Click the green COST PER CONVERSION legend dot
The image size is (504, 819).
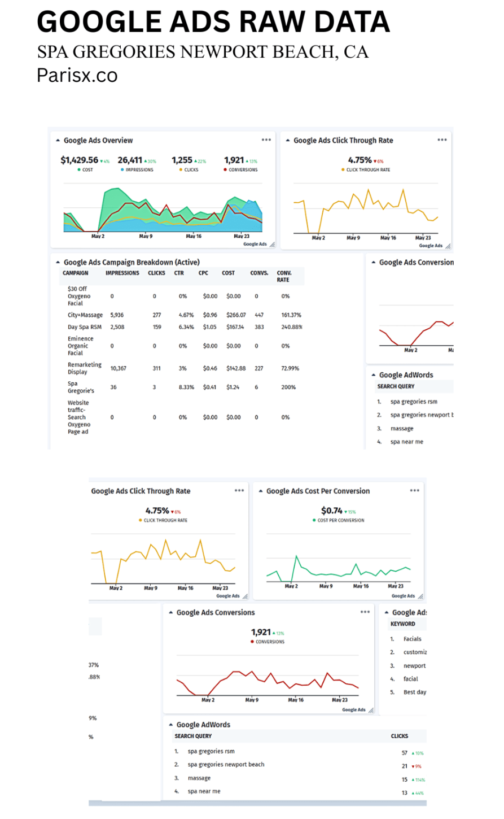click(x=314, y=521)
